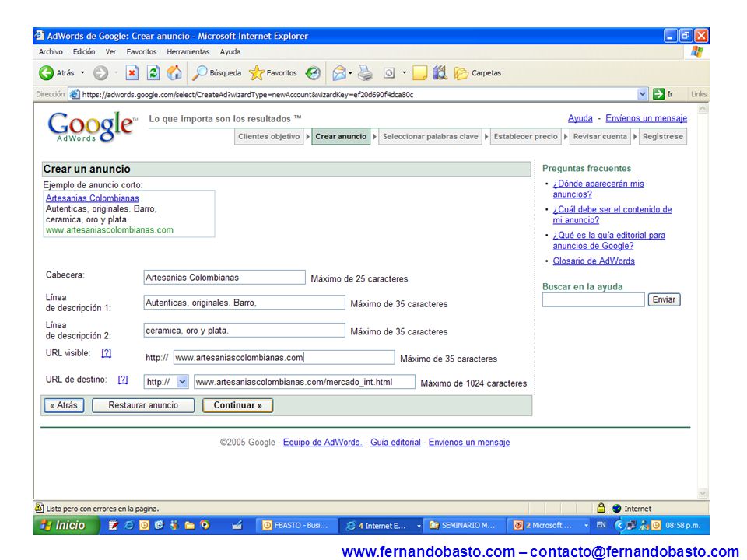
Task: Open quick launch media player icon
Action: click(205, 525)
